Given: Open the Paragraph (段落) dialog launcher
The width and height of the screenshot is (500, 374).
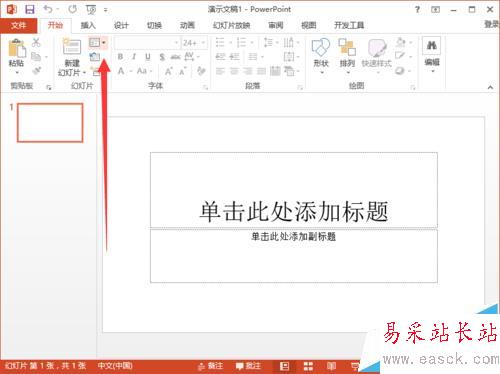Looking at the screenshot, I should 300,87.
